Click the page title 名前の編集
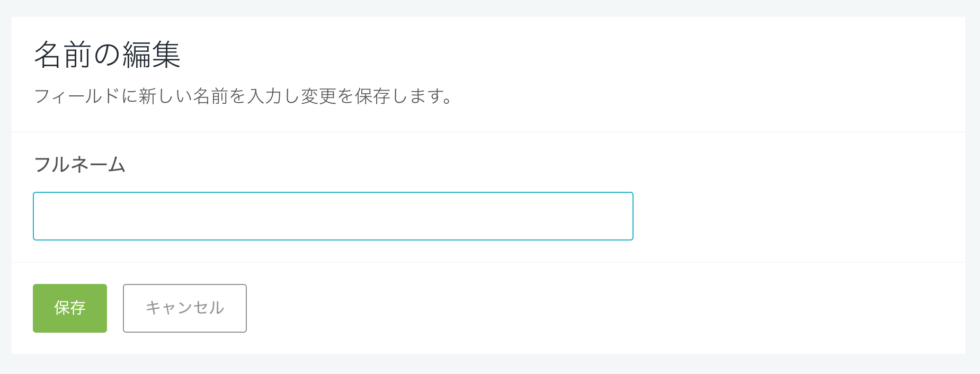This screenshot has height=374, width=980. [x=108, y=55]
